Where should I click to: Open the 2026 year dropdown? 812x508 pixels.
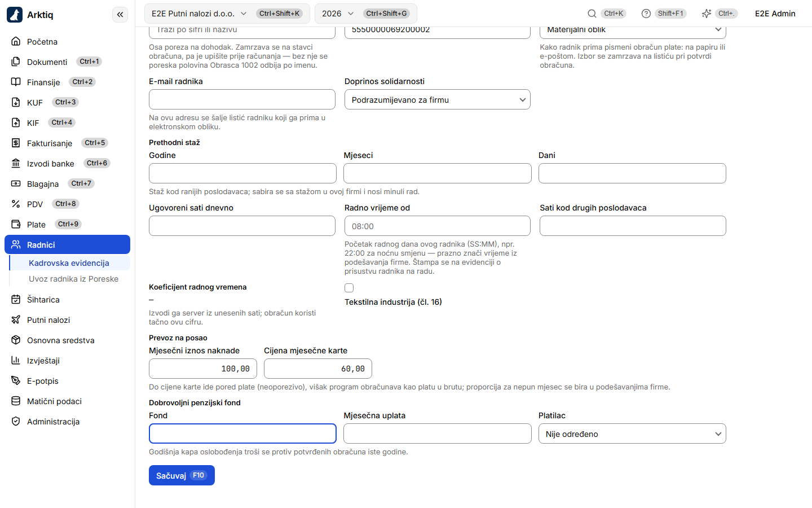tap(366, 14)
